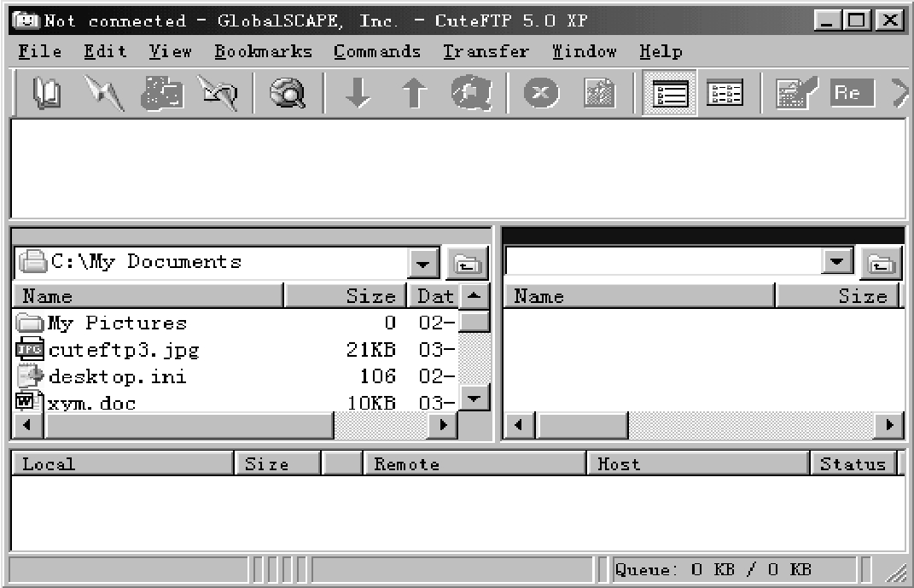Viewport: 914px width, 588px height.
Task: Click remote pane Size column header
Action: pos(840,296)
